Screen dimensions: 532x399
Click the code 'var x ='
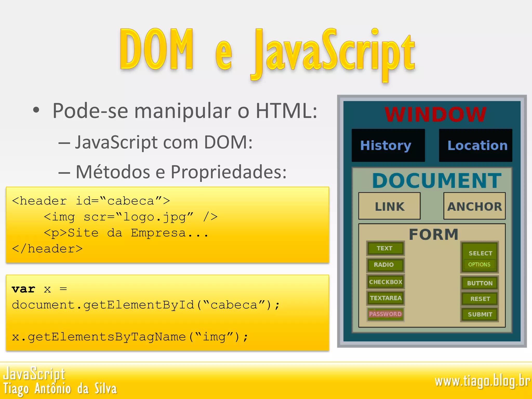[39, 289]
